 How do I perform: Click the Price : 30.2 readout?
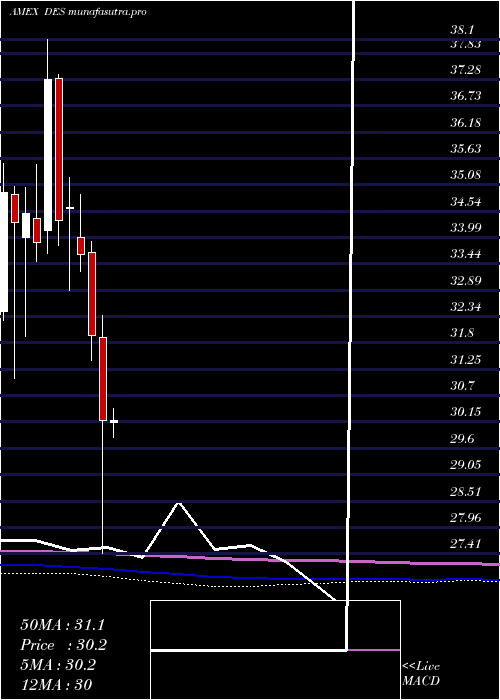[x=63, y=645]
